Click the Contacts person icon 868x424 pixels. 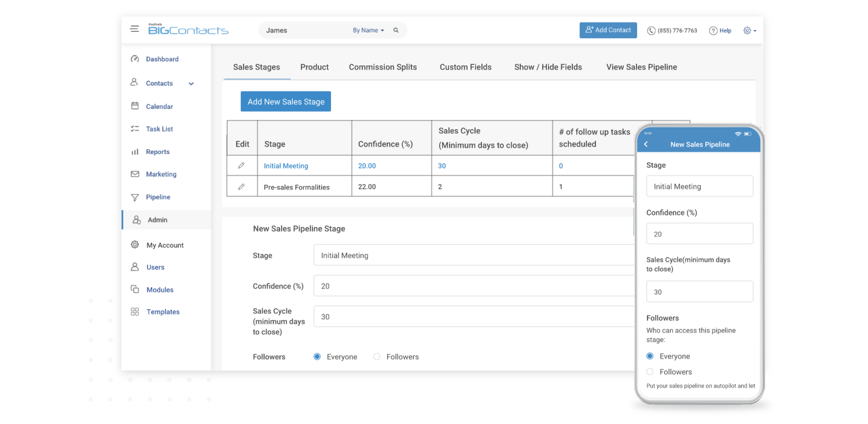tap(134, 82)
